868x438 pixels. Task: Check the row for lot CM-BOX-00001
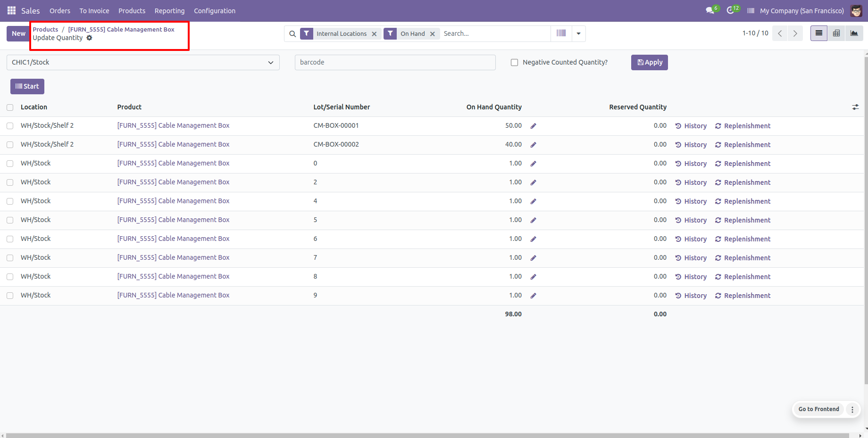coord(10,126)
